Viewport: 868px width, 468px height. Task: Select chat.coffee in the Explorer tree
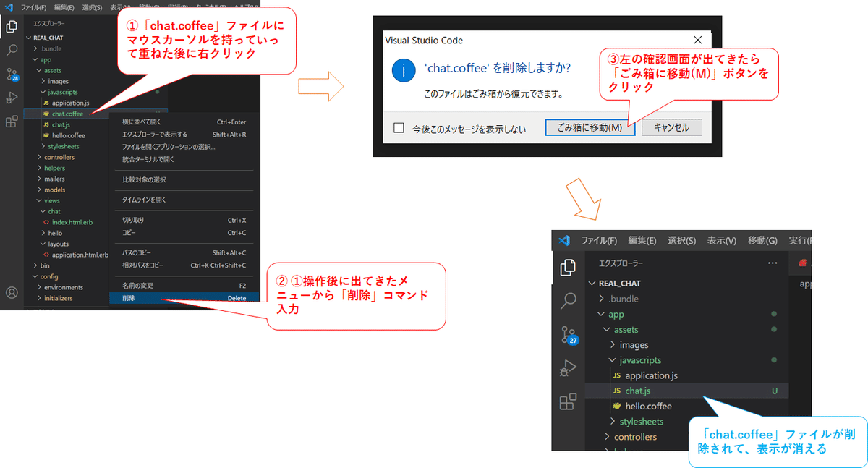(x=67, y=114)
